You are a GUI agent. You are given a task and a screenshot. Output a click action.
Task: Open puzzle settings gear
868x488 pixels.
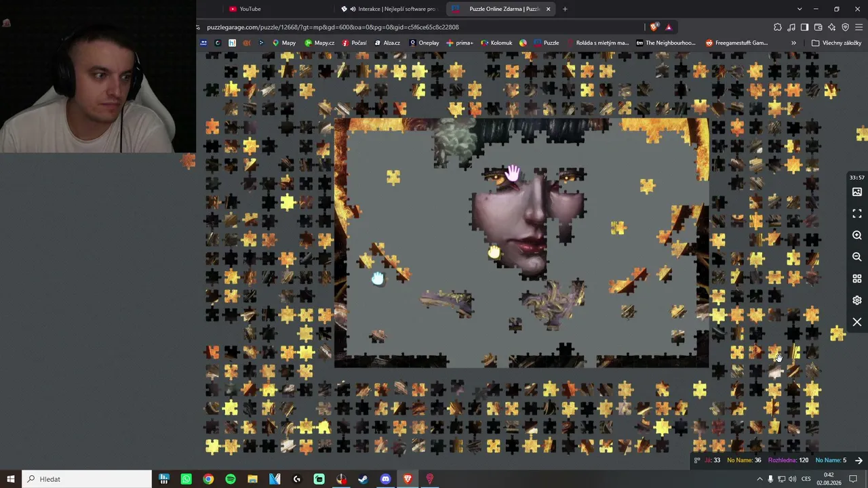[857, 300]
